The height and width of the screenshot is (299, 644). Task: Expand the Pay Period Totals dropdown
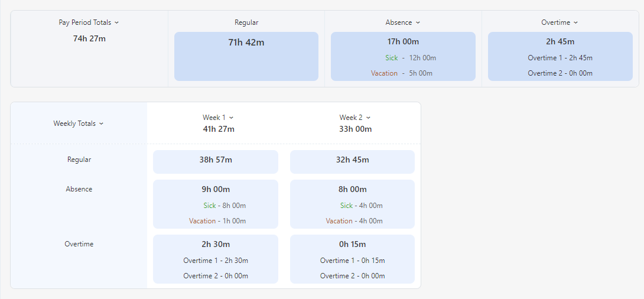click(116, 22)
